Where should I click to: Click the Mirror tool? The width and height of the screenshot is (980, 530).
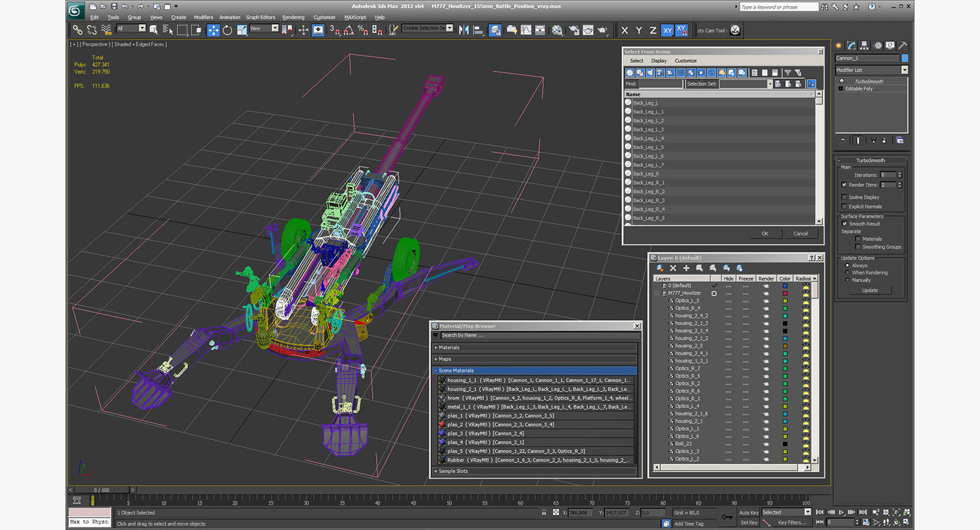[x=464, y=30]
